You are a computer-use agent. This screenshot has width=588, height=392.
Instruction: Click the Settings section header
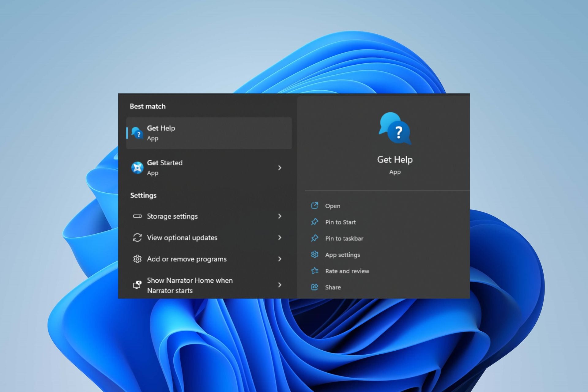point(143,195)
